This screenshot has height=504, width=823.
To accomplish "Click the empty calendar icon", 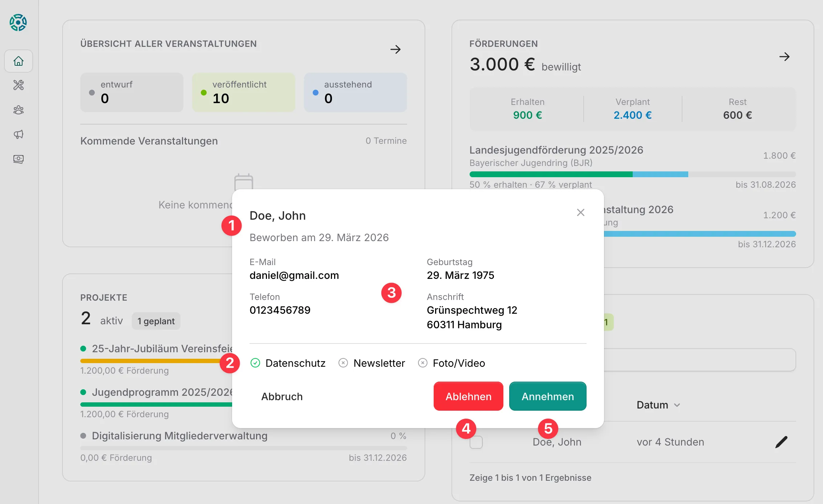I will tap(244, 181).
